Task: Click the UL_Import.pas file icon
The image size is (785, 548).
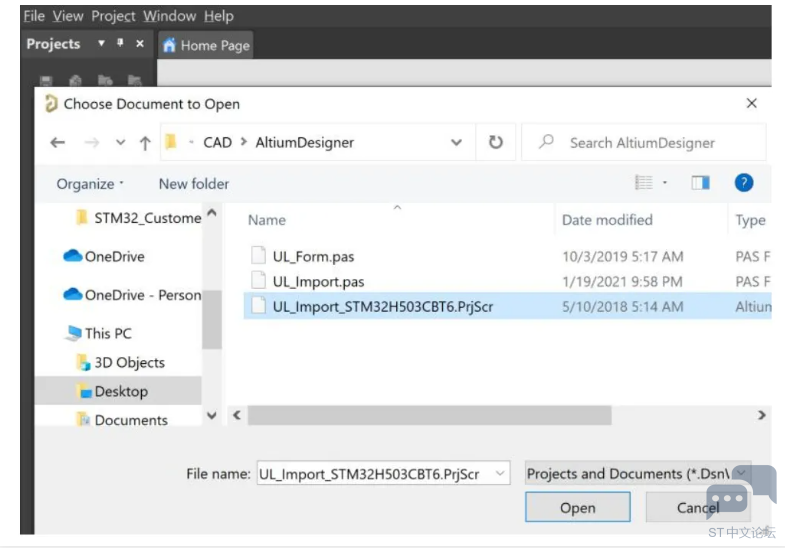Action: pos(258,280)
